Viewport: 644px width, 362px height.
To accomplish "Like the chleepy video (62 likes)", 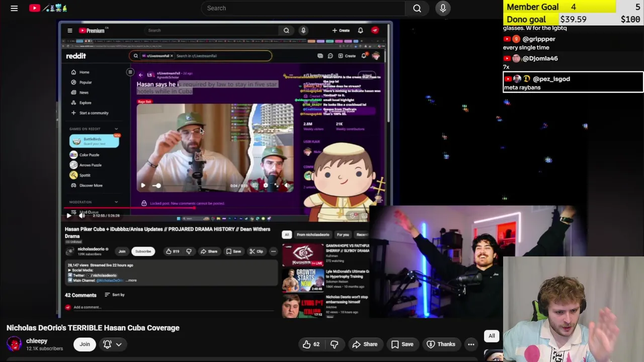I will click(x=311, y=344).
